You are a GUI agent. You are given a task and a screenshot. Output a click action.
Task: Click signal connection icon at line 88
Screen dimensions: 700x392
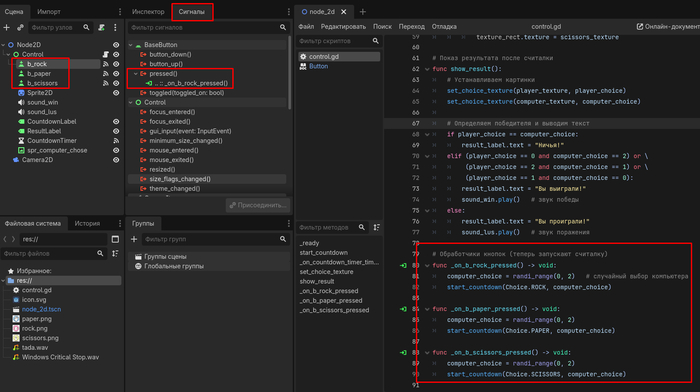click(x=403, y=353)
